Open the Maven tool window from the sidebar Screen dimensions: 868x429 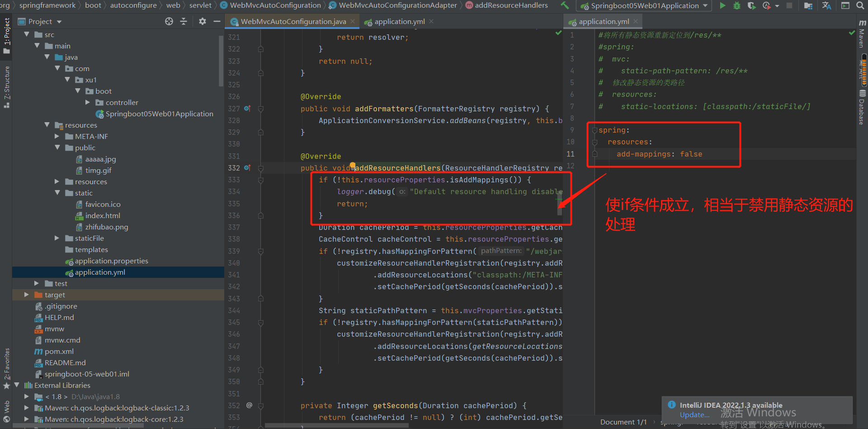point(862,33)
